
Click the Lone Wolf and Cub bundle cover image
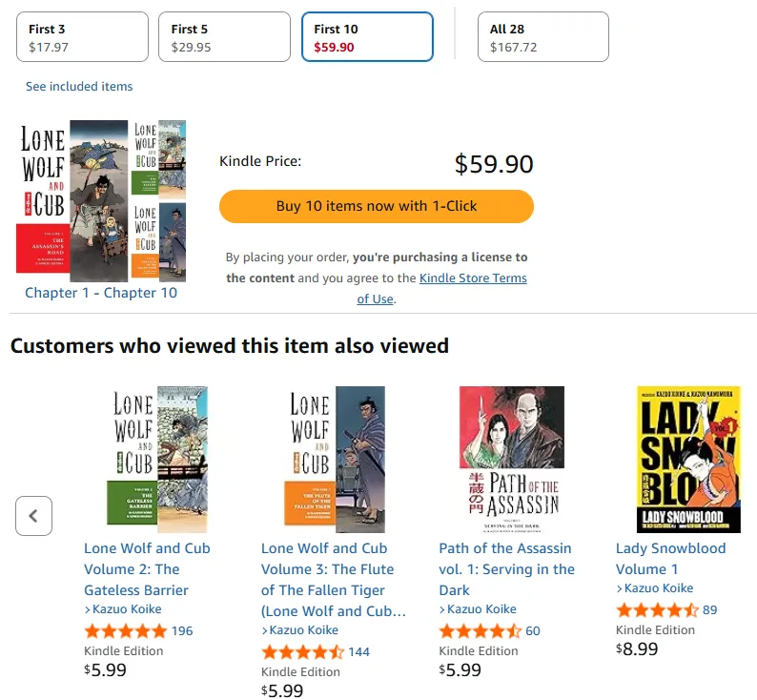(x=101, y=200)
